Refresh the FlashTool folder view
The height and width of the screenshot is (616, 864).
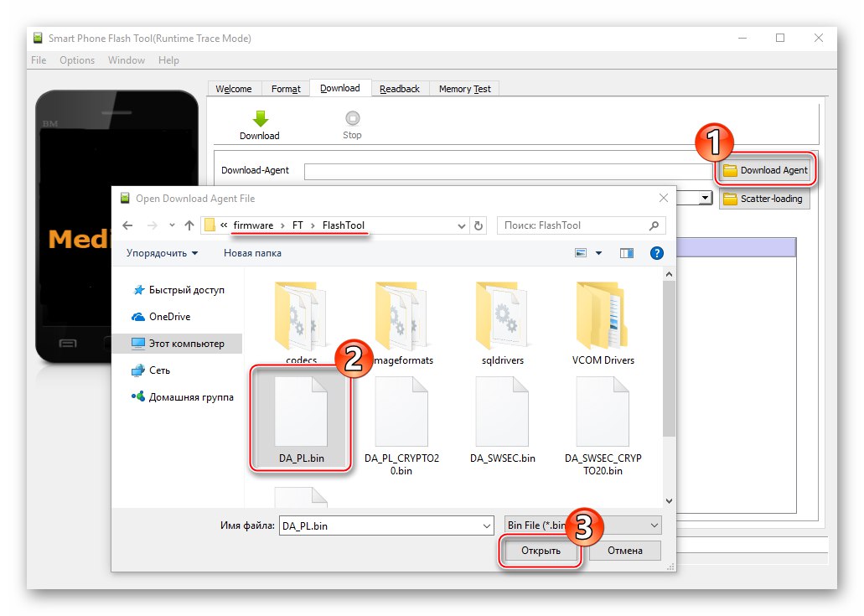pos(479,225)
